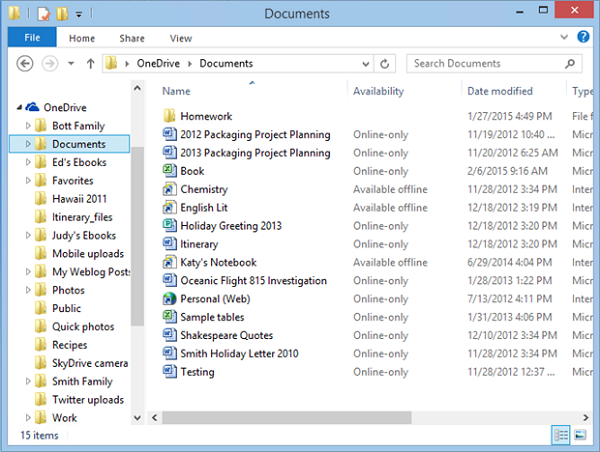
Task: Click the horizontal scrollbar thumb
Action: pos(287,418)
